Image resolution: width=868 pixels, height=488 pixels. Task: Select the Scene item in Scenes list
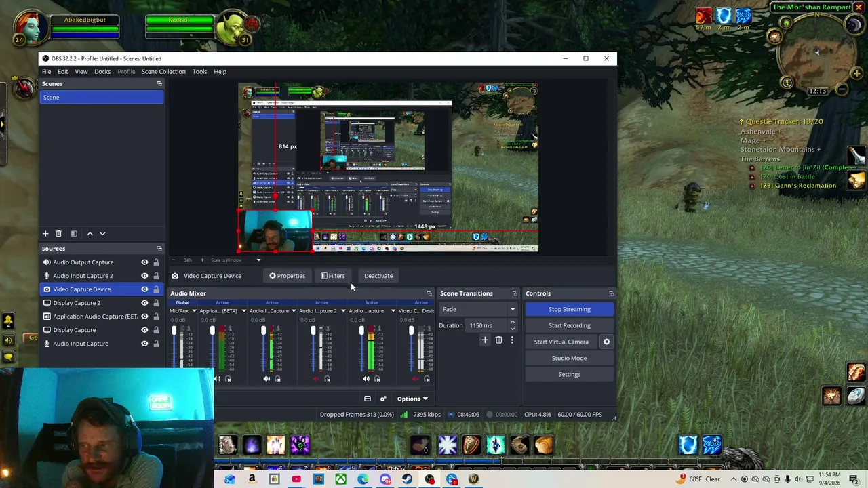pos(102,98)
